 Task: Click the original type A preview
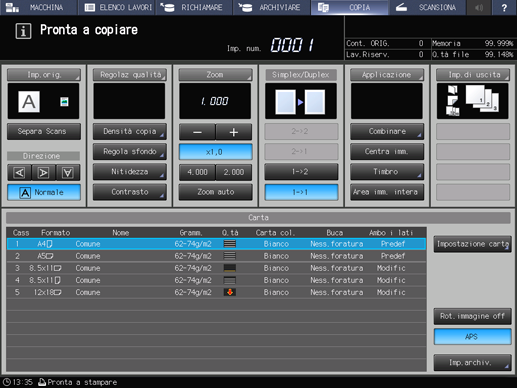29,102
